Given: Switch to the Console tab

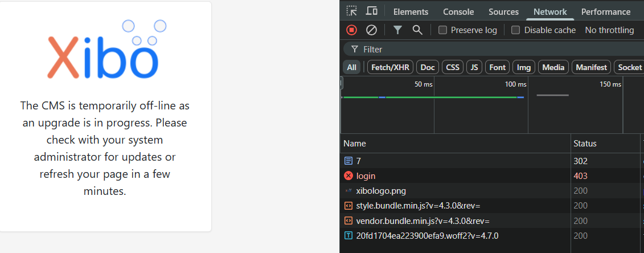Looking at the screenshot, I should click(x=458, y=11).
